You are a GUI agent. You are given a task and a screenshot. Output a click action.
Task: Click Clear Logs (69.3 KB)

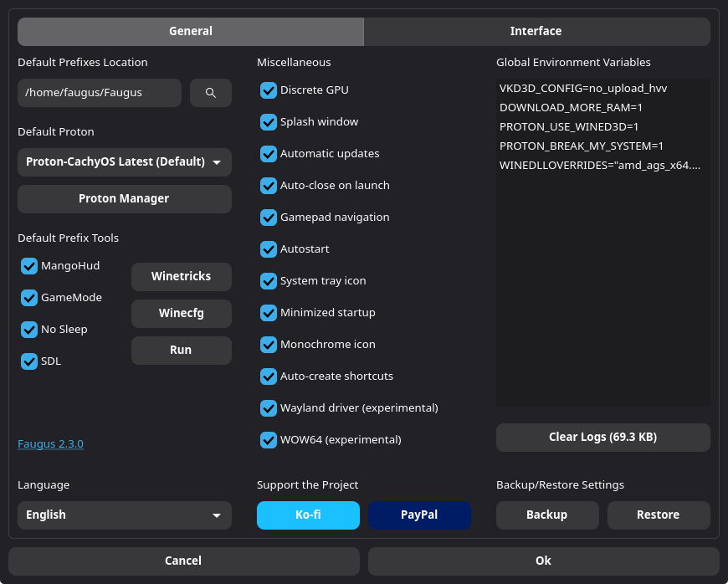click(603, 438)
